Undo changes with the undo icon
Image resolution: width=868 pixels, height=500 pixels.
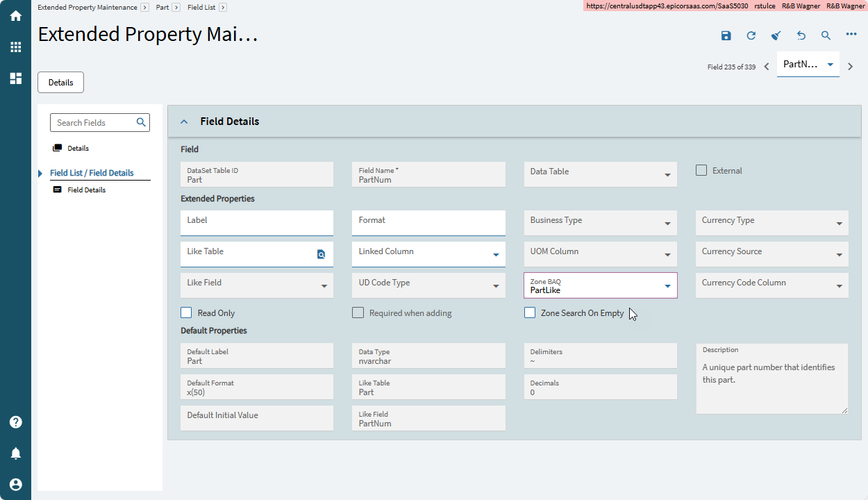tap(801, 35)
